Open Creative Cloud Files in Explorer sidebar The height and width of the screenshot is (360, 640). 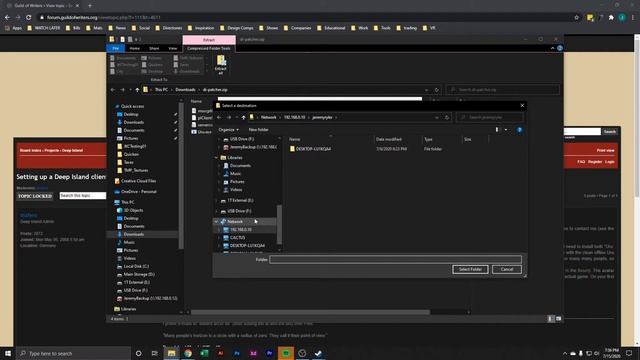[x=138, y=181]
